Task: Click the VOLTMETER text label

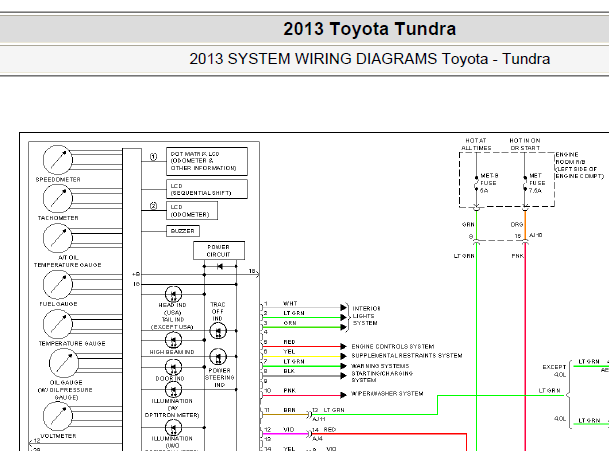Action: click(58, 436)
